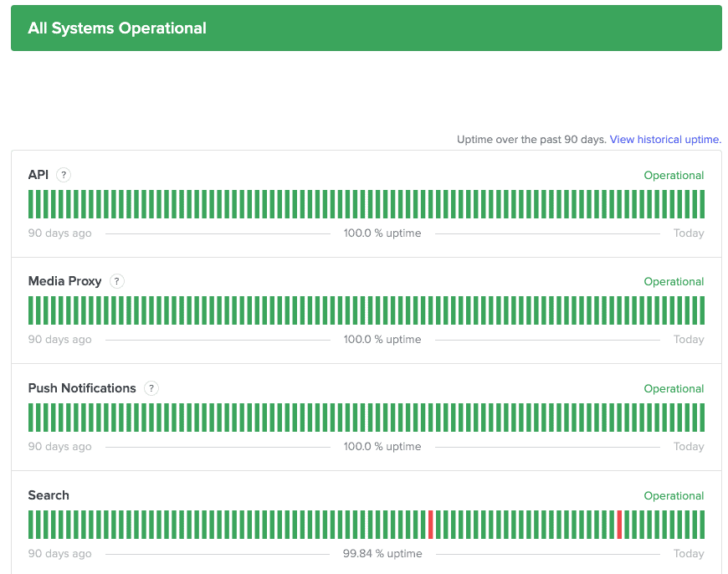
Task: Click the 99.84 % uptime text
Action: pos(382,554)
